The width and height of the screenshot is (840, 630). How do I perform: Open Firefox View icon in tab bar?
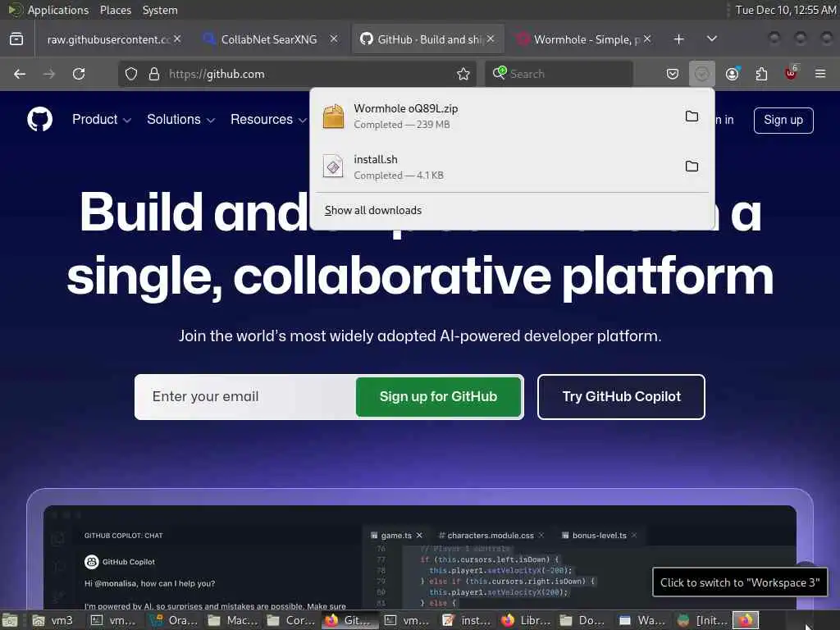point(16,39)
